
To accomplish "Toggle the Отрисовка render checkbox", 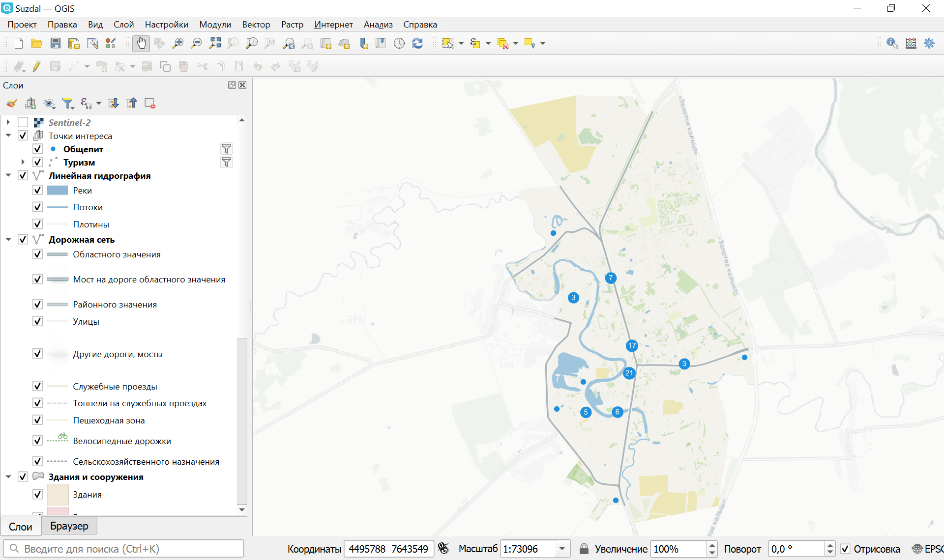I will point(845,549).
